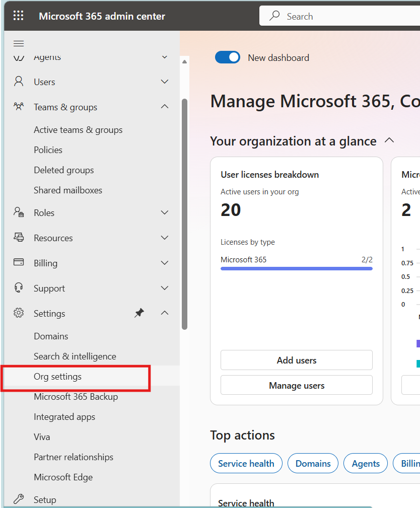Open Microsoft 365 Backup
The height and width of the screenshot is (508, 420).
76,397
